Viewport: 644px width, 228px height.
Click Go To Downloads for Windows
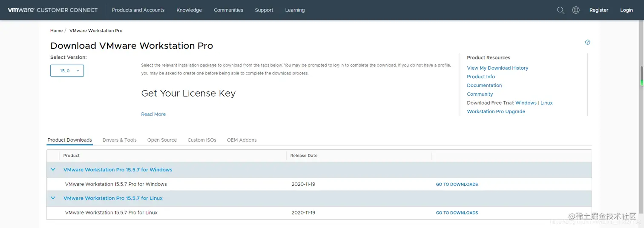pyautogui.click(x=457, y=185)
